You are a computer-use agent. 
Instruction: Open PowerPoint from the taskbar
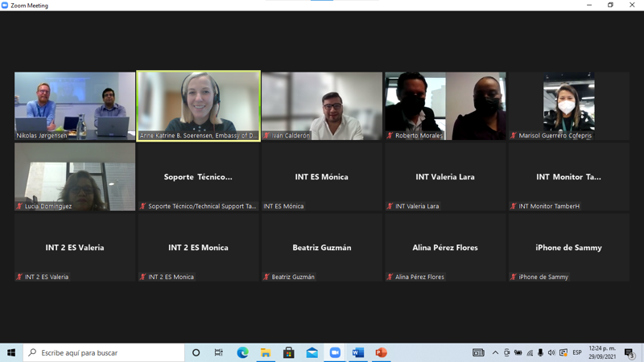click(382, 352)
